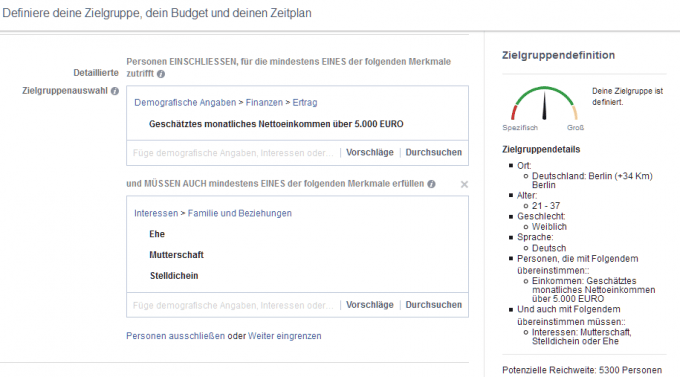Click the 'Weiblich' gender detail
680x377 pixels.
(x=549, y=227)
